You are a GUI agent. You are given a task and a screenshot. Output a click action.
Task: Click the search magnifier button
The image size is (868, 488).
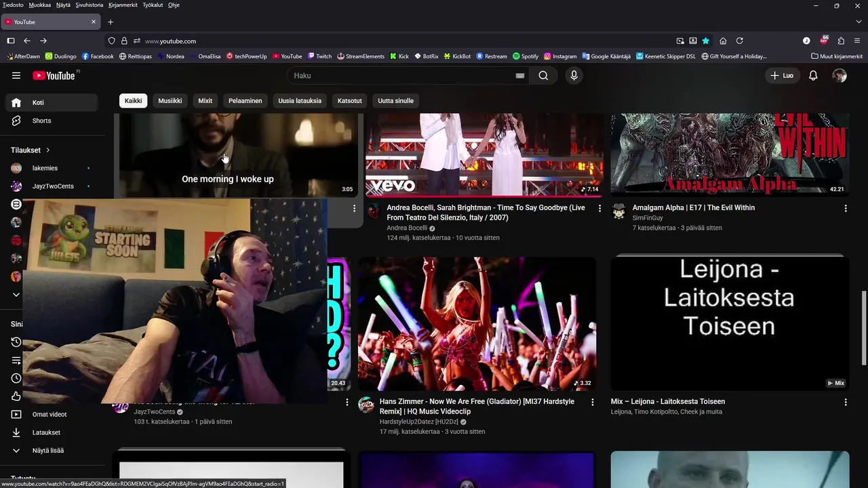coord(543,75)
